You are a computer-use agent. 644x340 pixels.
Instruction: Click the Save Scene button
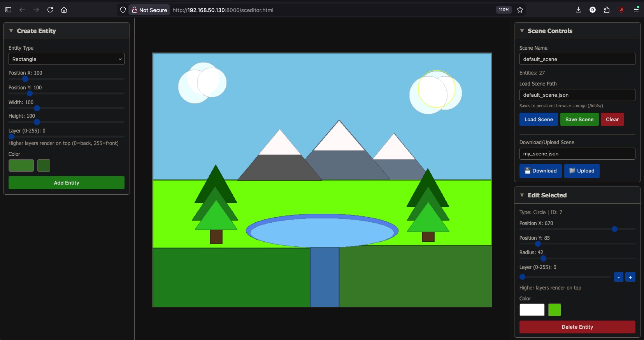point(579,119)
